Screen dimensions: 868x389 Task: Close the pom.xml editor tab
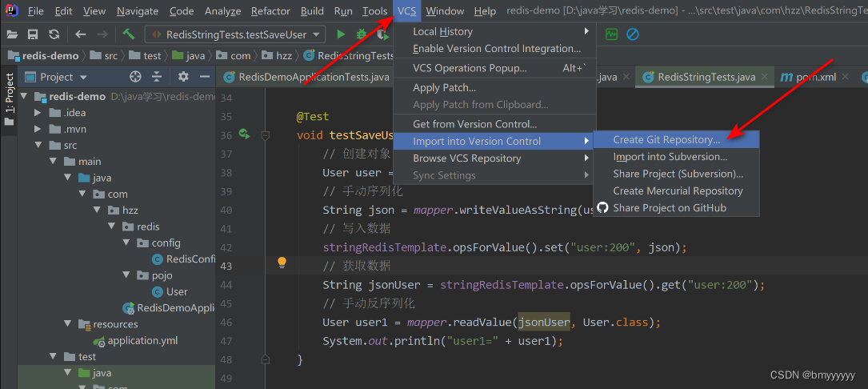(x=844, y=77)
